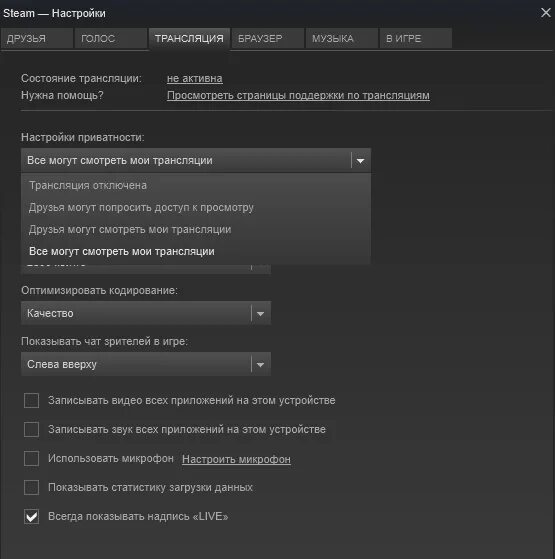555x559 pixels.
Task: Uncheck always show «LIVE» label
Action: click(31, 517)
